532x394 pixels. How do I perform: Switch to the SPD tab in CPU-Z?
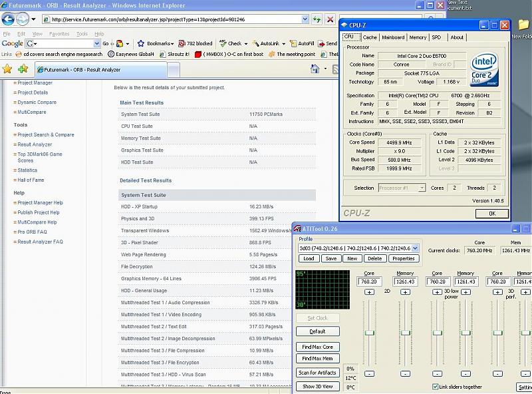click(436, 37)
